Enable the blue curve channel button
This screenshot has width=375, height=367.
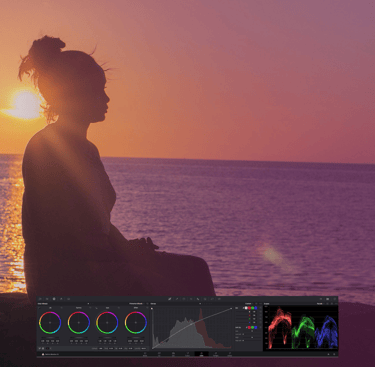(256, 308)
